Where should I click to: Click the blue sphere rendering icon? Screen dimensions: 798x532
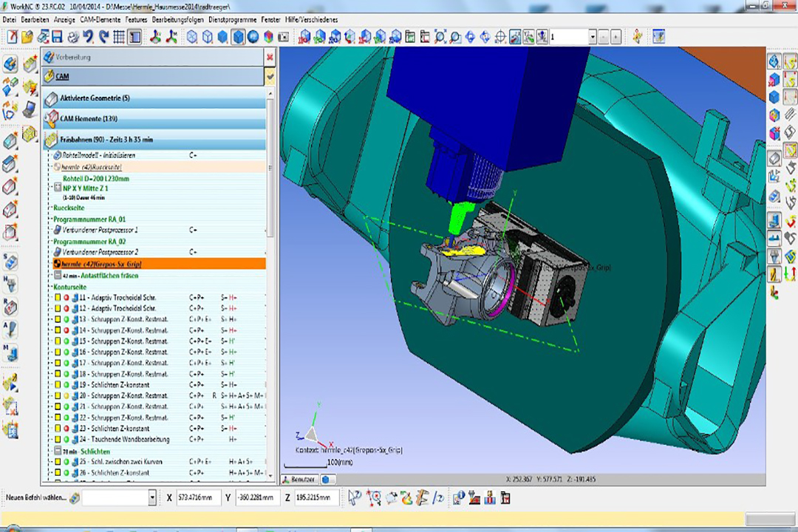pyautogui.click(x=253, y=37)
